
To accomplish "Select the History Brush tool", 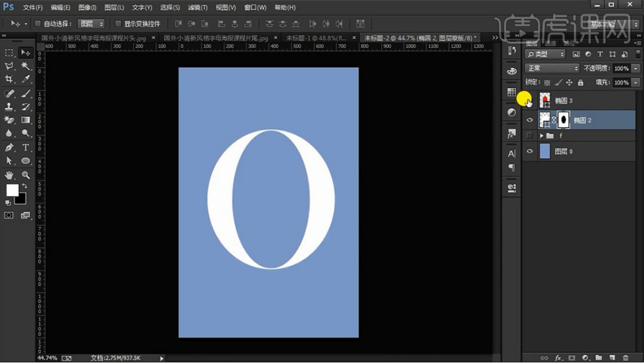I will 26,107.
